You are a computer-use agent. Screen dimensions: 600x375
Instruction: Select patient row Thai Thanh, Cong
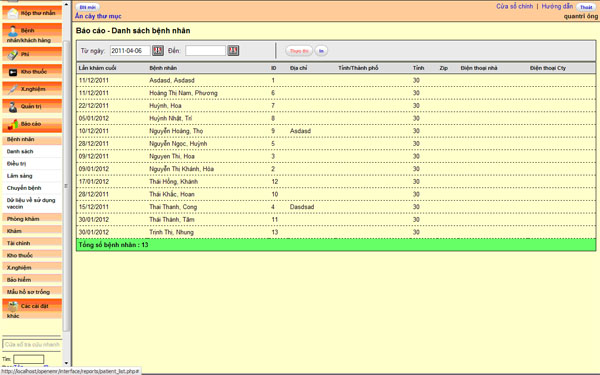(x=336, y=207)
